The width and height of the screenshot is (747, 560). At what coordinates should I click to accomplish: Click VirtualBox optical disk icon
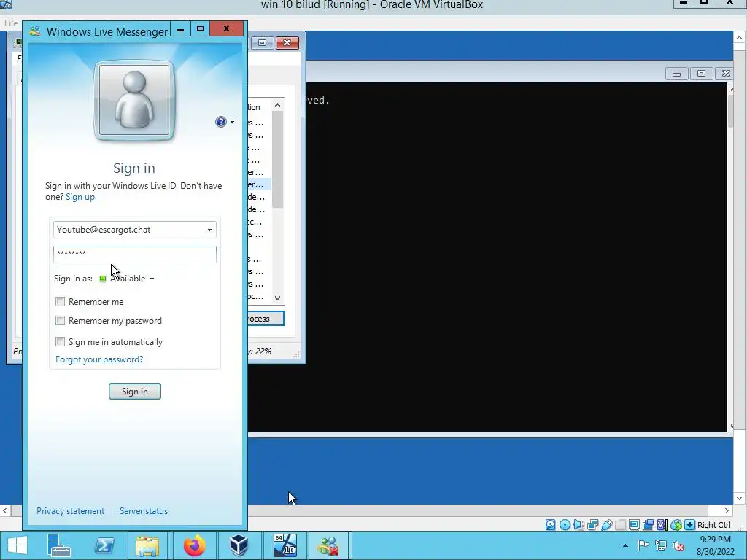pyautogui.click(x=565, y=525)
